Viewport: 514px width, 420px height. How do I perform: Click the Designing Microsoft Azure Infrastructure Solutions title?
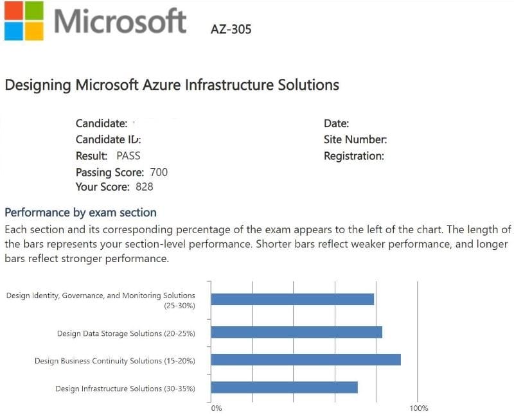click(172, 85)
